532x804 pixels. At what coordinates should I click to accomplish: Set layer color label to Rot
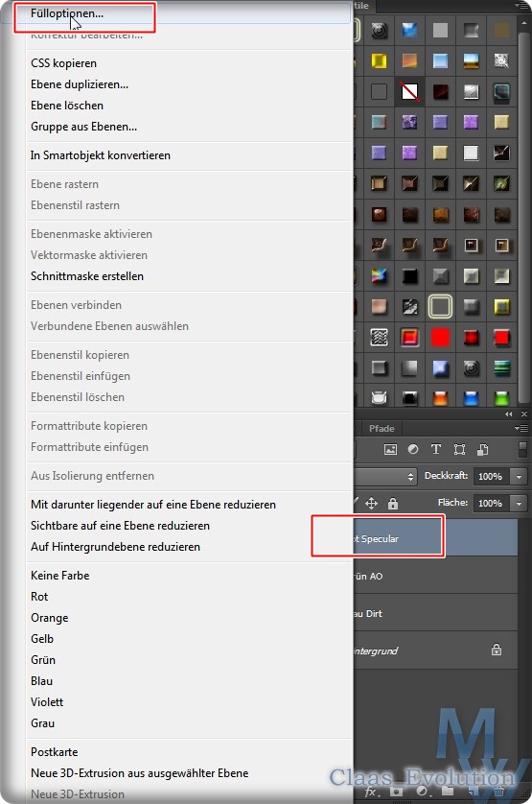click(x=39, y=597)
